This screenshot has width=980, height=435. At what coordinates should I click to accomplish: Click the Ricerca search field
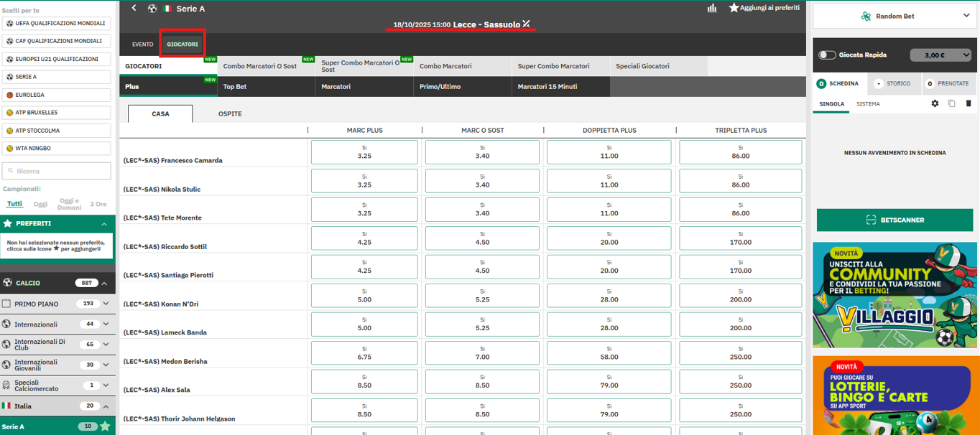pos(57,171)
